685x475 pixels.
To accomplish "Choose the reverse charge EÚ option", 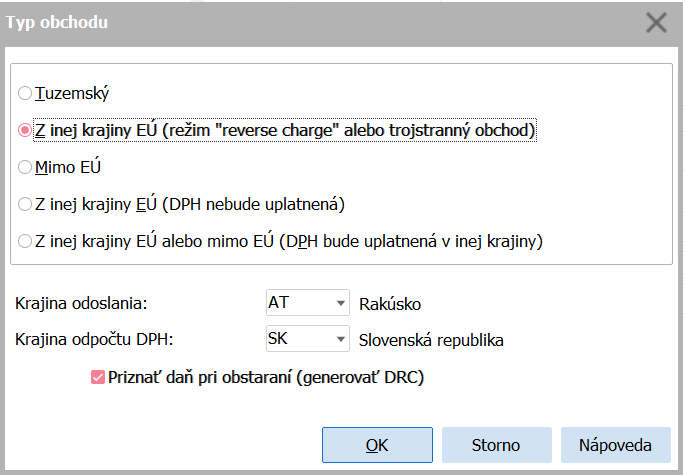I will pyautogui.click(x=25, y=130).
